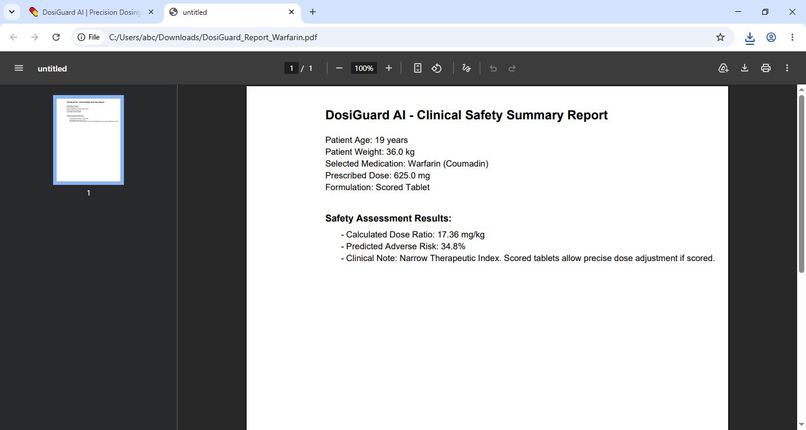Click 'Safety Assessment Results:' heading
This screenshot has height=430, width=806.
(388, 218)
